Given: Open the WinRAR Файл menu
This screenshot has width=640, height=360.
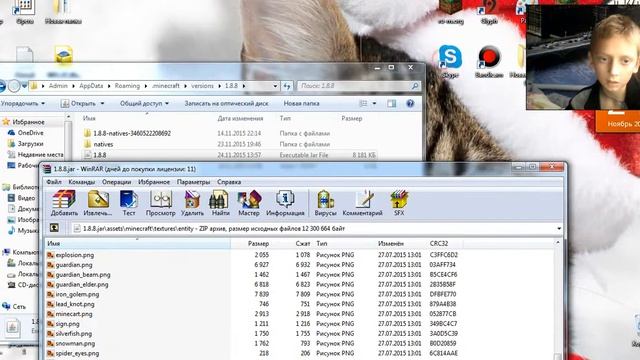Looking at the screenshot, I should click(54, 182).
